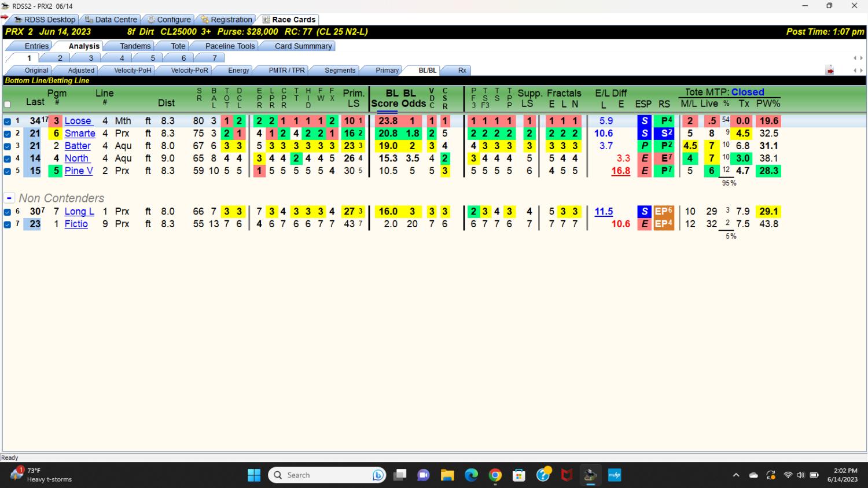Viewport: 868px width, 488px height.
Task: Click the BL Score column header
Action: coord(385,98)
